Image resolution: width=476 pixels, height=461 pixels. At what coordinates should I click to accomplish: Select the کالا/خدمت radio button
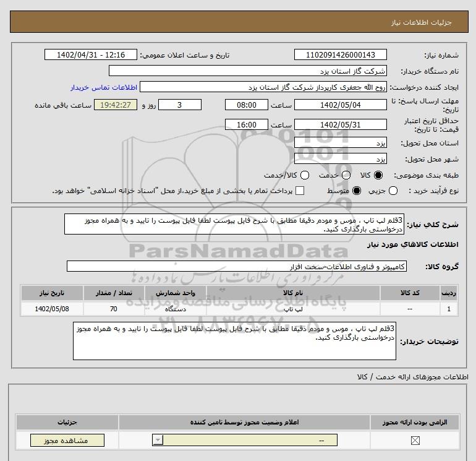pyautogui.click(x=305, y=175)
